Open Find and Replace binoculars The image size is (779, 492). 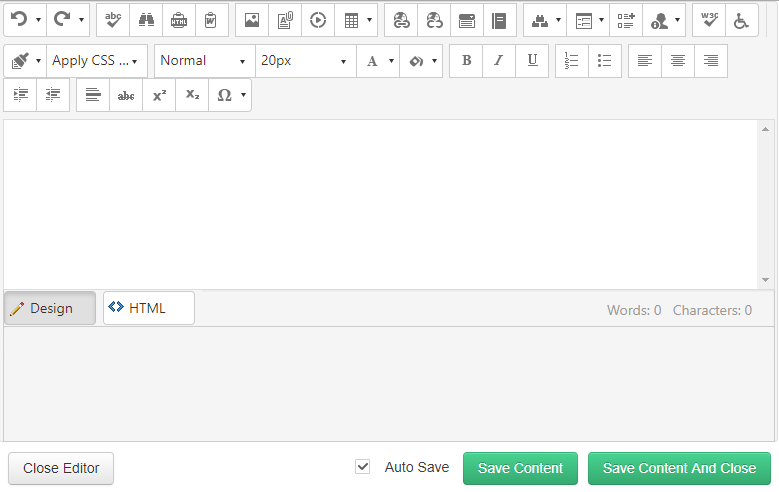click(x=146, y=19)
